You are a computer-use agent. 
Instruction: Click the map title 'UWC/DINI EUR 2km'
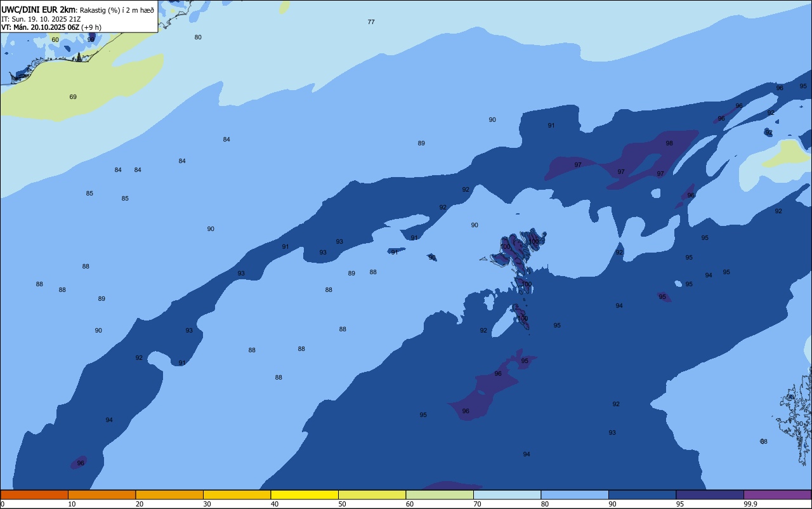point(38,9)
